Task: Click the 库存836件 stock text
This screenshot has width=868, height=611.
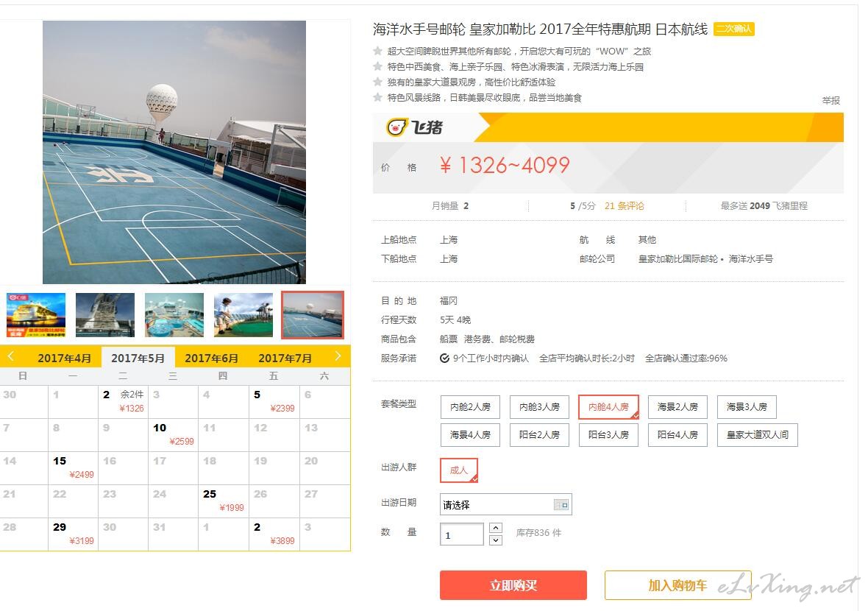Action: click(538, 533)
